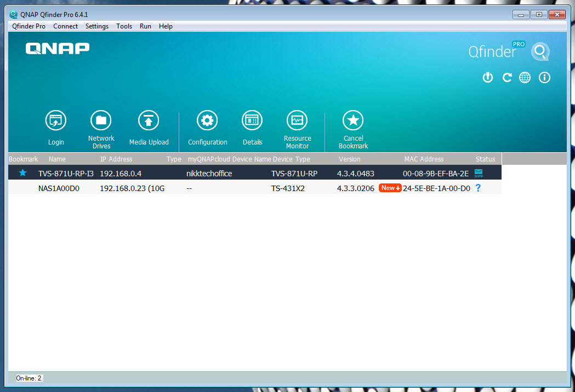
Task: Click the power icon below the Qfinder logo
Action: (488, 77)
